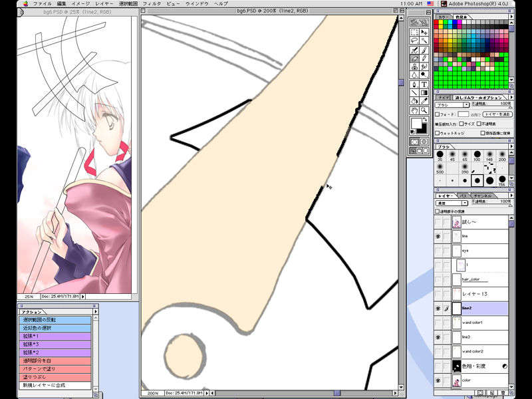
Task: Pick the red swatch in top row
Action: (x=437, y=23)
